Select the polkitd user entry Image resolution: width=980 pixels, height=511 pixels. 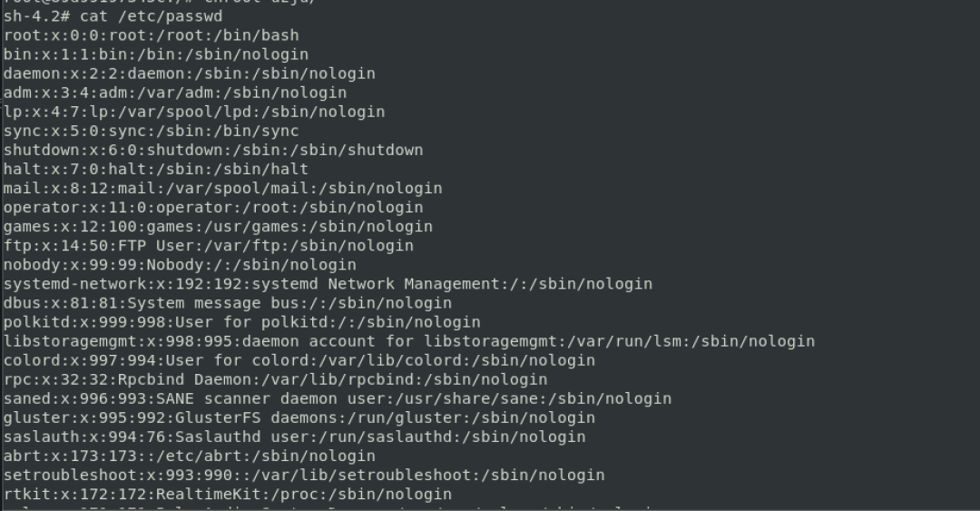[242, 322]
